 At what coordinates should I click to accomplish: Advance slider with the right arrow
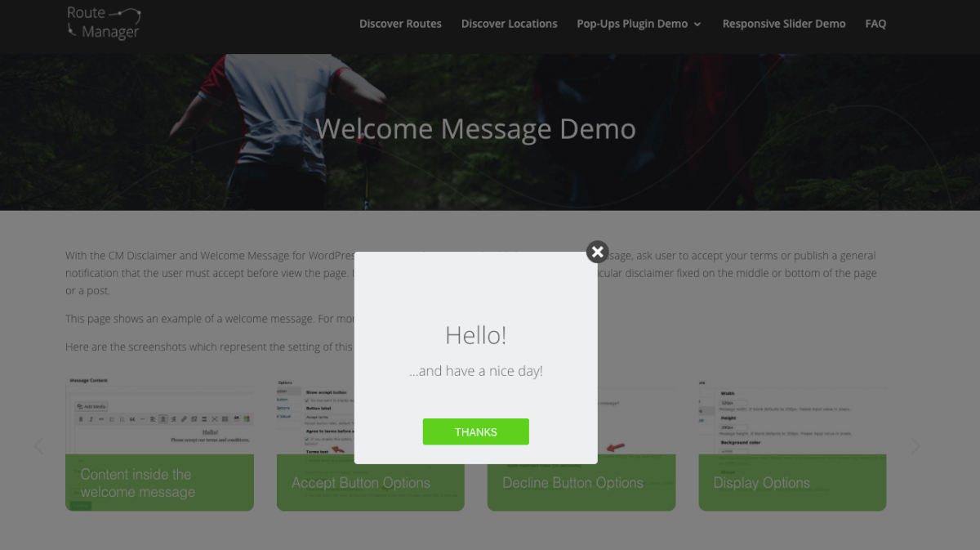(x=915, y=446)
